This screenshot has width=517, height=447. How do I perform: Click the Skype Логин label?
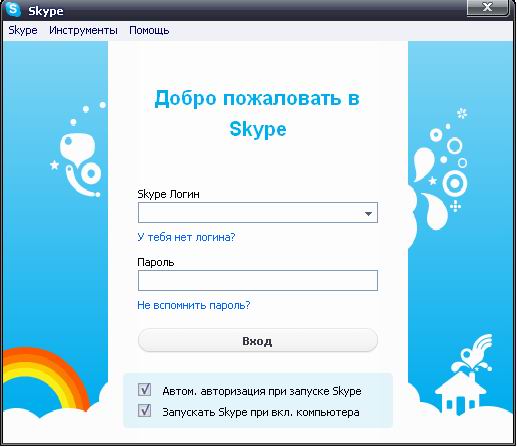(x=168, y=194)
